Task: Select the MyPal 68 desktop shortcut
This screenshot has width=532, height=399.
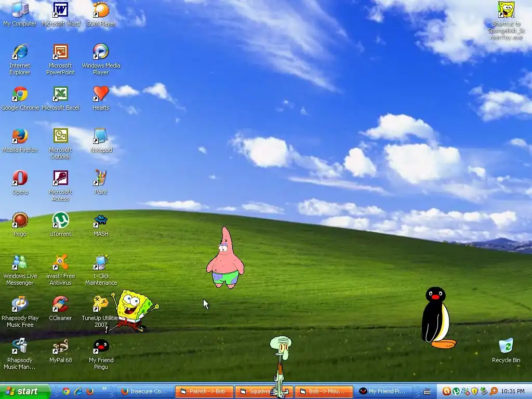Action: (60, 351)
